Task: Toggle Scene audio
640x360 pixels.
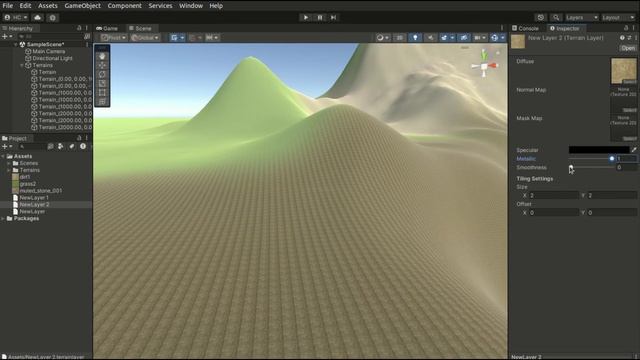Action: point(430,38)
